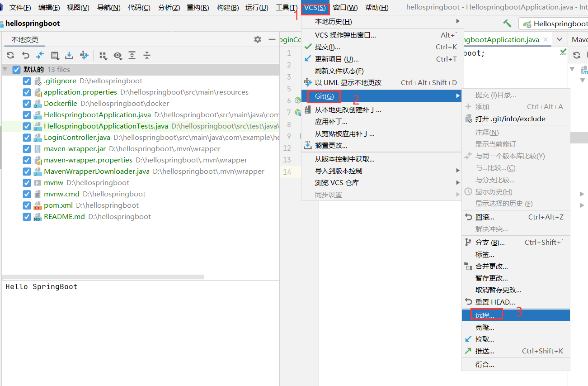Click Show Diff blue arrows icon
Screen dimensions: 588x386
click(x=40, y=55)
